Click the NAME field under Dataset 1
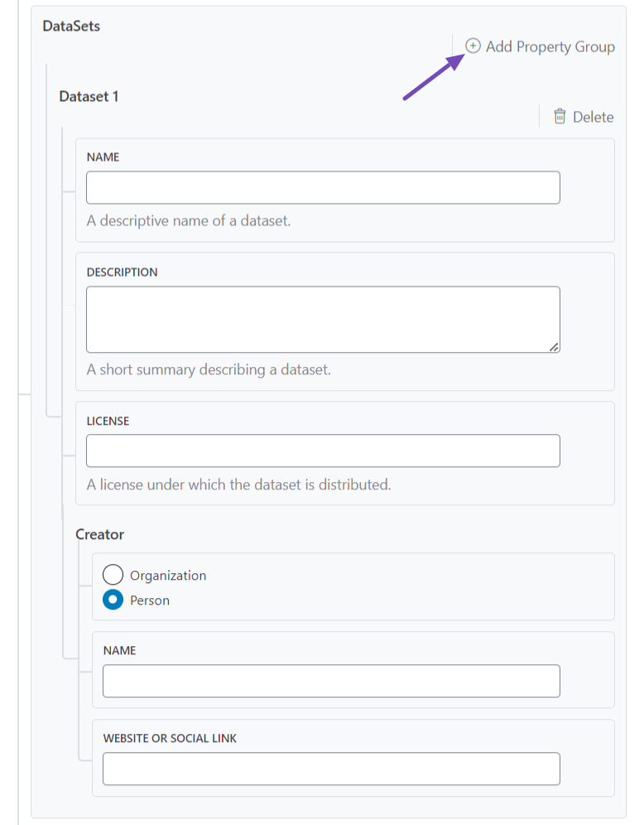The image size is (644, 825). 323,187
